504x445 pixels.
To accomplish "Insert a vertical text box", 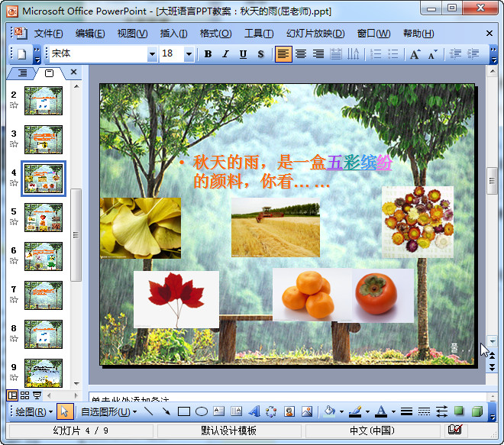I will (236, 411).
